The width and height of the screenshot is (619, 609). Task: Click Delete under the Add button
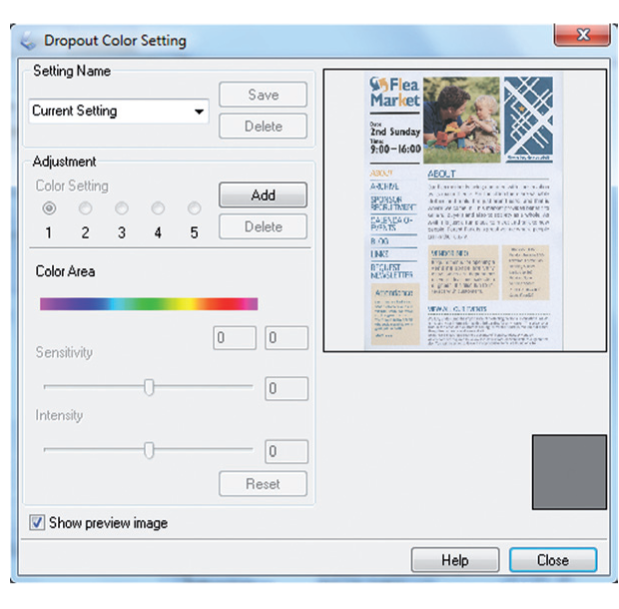tap(263, 226)
